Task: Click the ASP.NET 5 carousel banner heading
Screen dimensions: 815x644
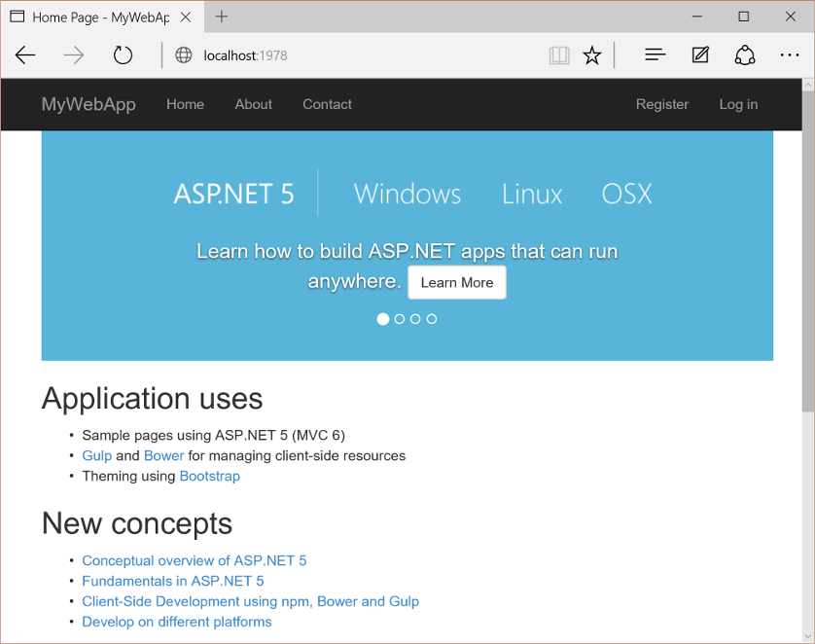Action: click(x=233, y=194)
